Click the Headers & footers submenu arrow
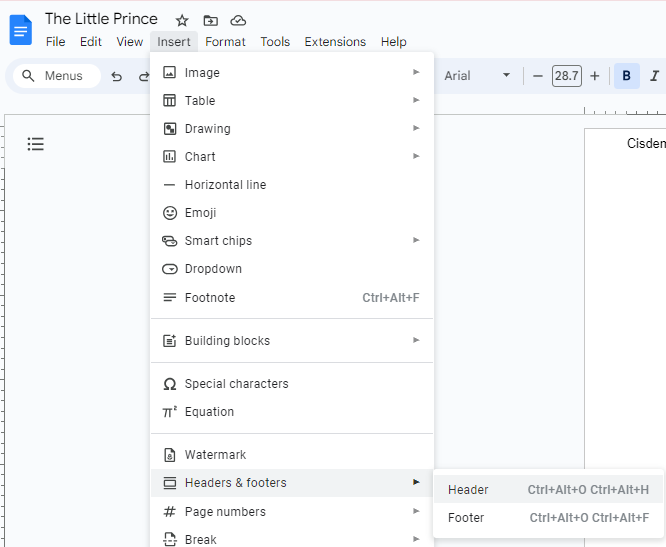Image resolution: width=666 pixels, height=547 pixels. (x=416, y=482)
